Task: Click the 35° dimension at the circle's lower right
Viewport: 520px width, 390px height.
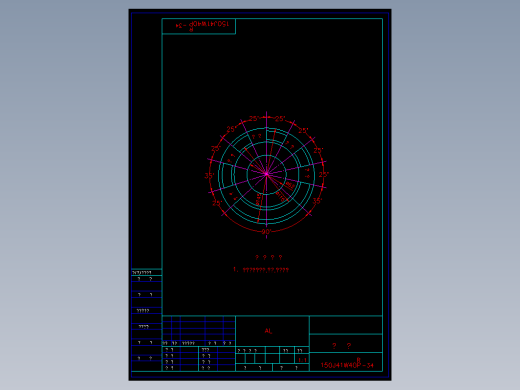Action: 317,201
